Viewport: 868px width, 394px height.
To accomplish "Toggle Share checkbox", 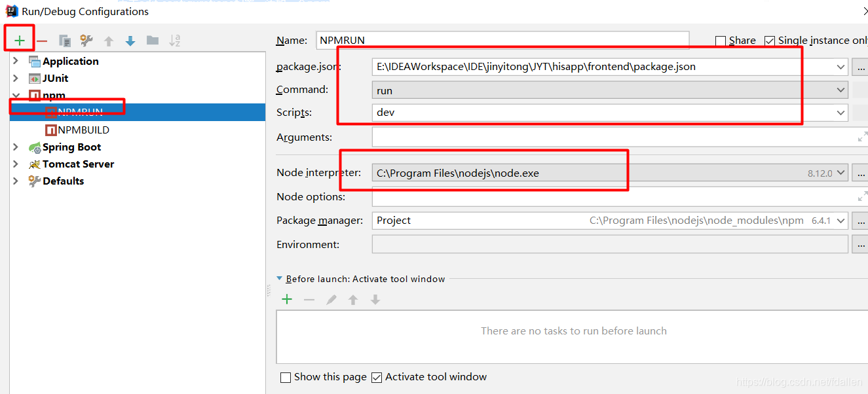I will (721, 41).
